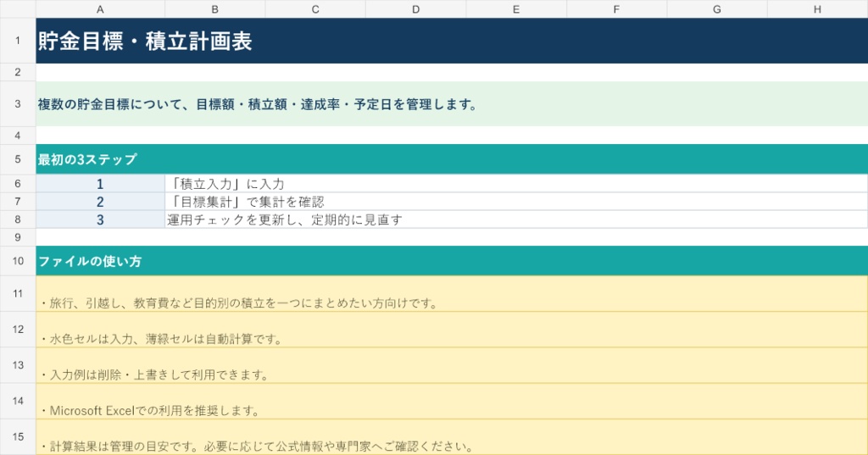Select row 2 header
This screenshot has width=868, height=455.
(18, 72)
